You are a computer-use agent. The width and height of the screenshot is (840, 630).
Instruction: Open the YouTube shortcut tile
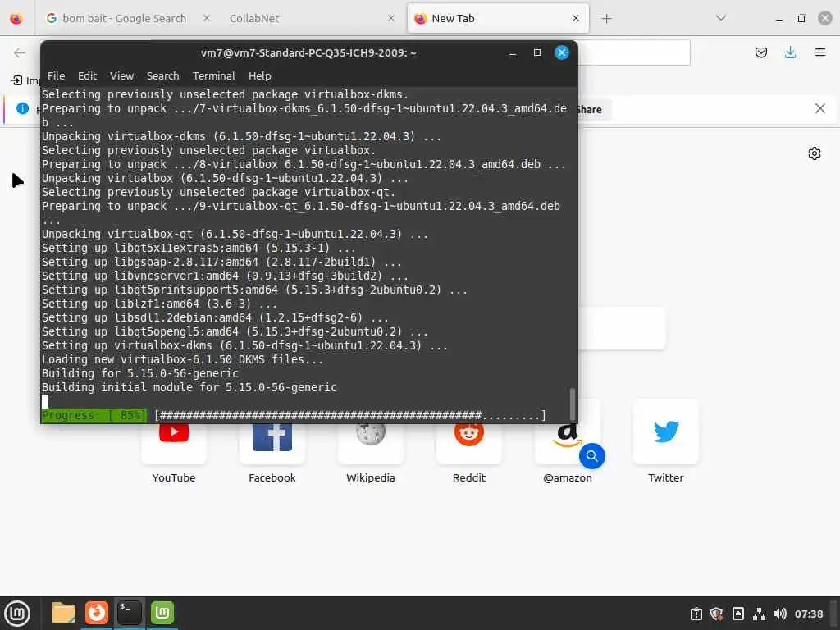(174, 442)
